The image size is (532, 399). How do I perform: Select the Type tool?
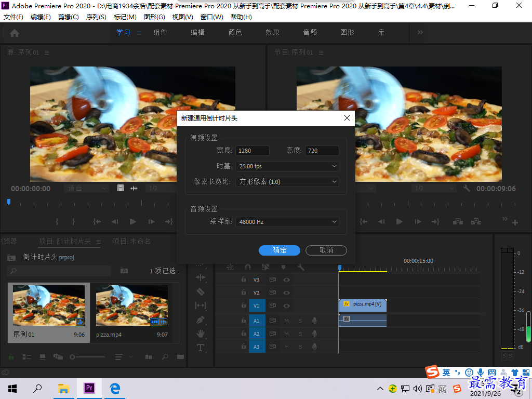(x=201, y=348)
